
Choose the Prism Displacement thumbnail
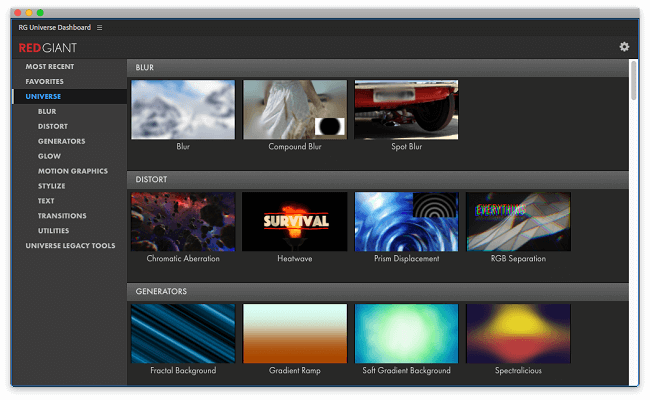406,221
